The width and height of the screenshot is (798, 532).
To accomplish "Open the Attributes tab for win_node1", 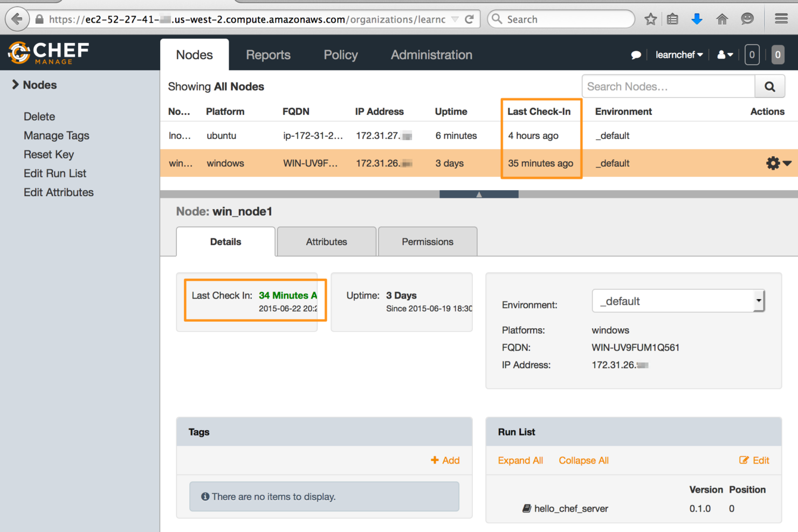I will tap(326, 242).
